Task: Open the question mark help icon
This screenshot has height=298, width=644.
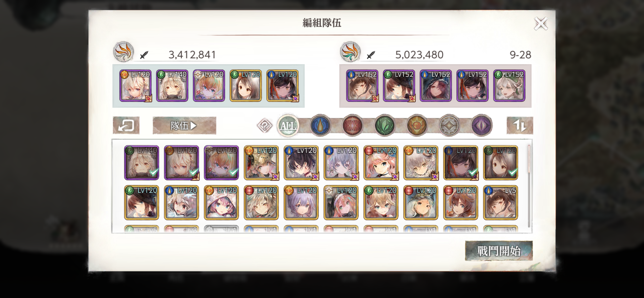Action: [265, 125]
